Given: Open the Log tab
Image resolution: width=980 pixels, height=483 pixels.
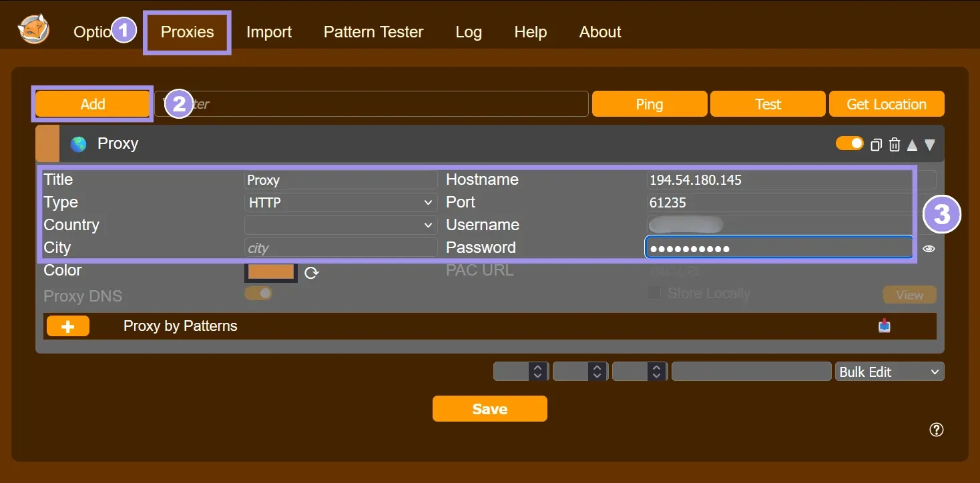Looking at the screenshot, I should point(469,32).
